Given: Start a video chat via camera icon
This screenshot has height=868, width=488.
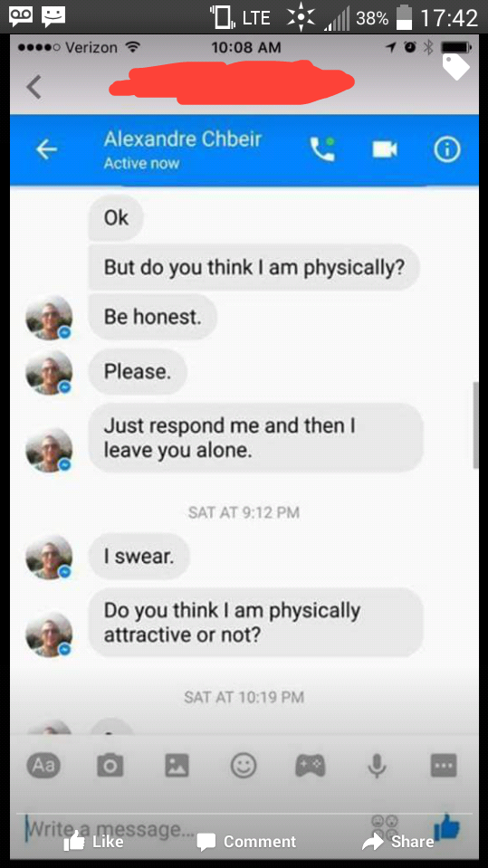Looking at the screenshot, I should [385, 149].
